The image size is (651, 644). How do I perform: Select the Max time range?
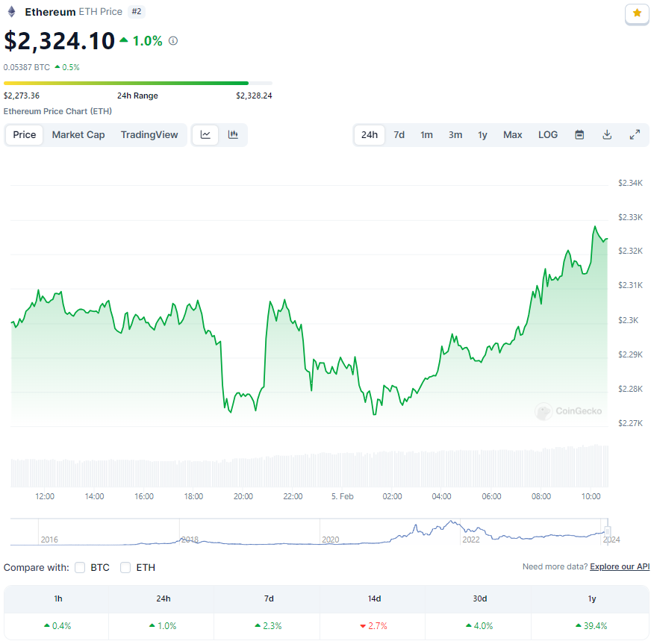click(x=513, y=135)
